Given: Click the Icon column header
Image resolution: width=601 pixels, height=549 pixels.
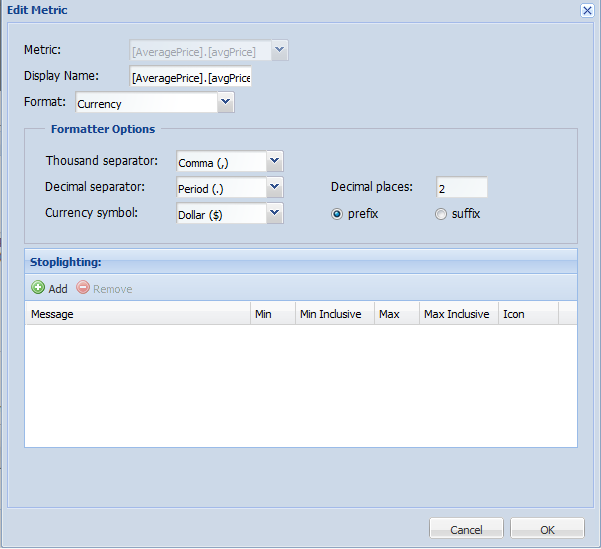Looking at the screenshot, I should [x=529, y=314].
